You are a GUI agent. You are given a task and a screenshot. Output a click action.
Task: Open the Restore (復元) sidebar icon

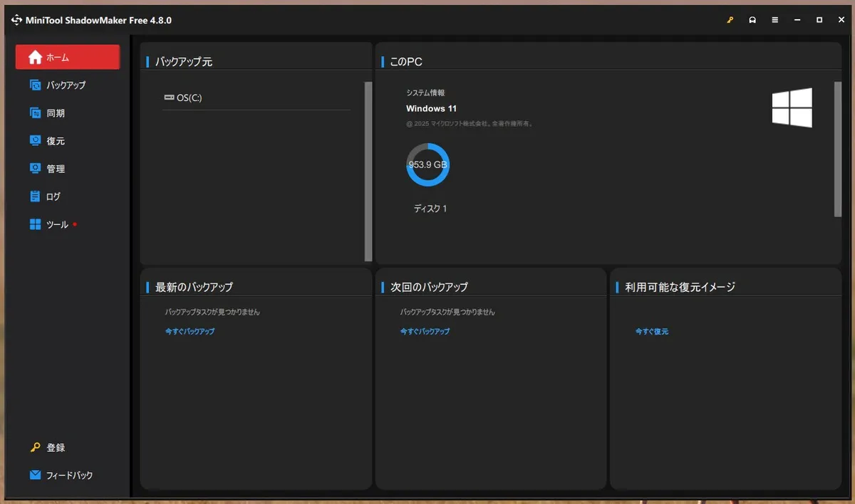(x=35, y=141)
